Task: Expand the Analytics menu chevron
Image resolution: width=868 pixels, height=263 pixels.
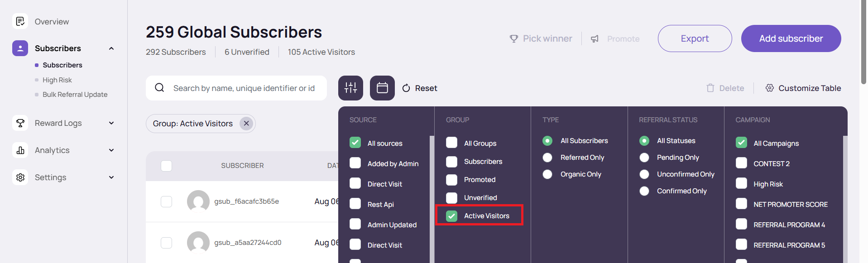Action: (x=111, y=150)
